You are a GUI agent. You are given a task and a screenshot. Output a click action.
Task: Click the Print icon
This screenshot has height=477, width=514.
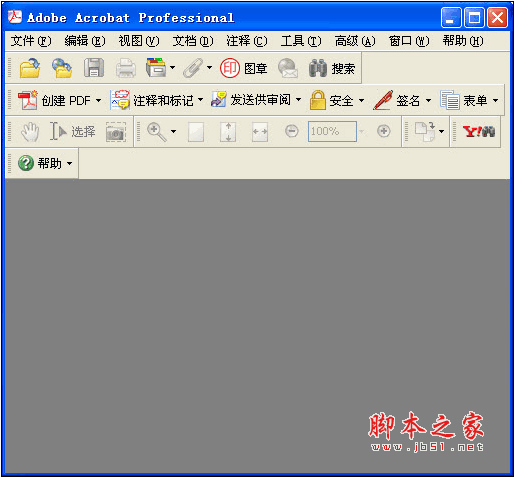[x=126, y=68]
